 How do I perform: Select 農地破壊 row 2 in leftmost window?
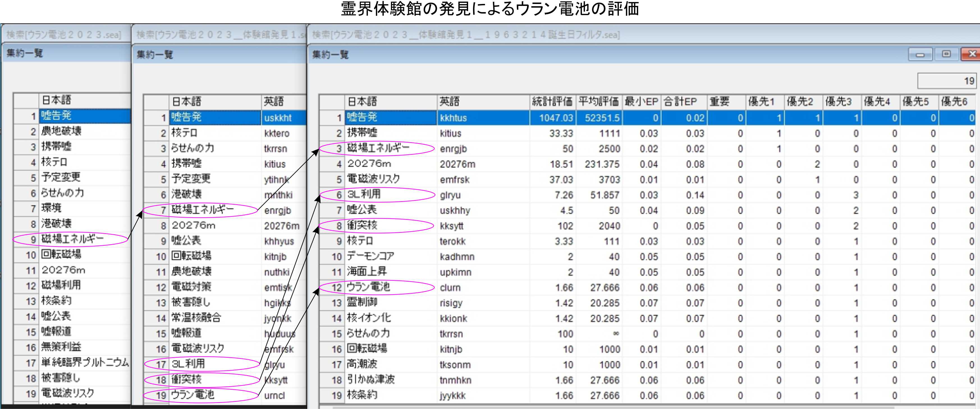click(72, 131)
